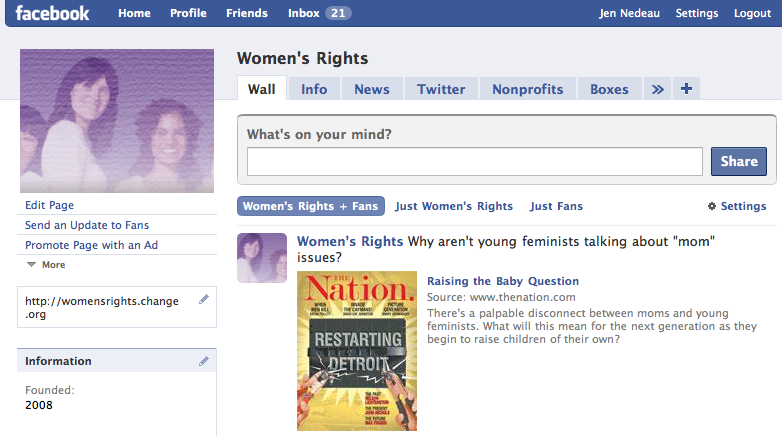Click the Women's Rights page title

(x=303, y=58)
